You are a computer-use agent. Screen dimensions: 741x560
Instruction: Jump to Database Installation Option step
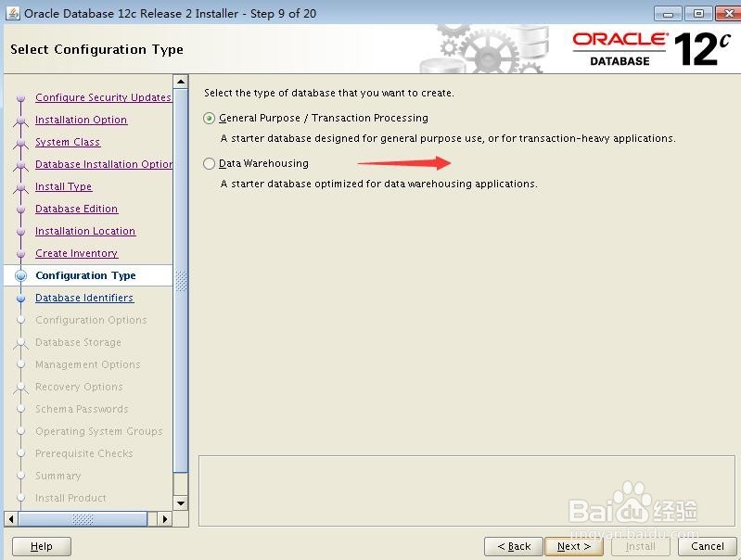coord(104,164)
